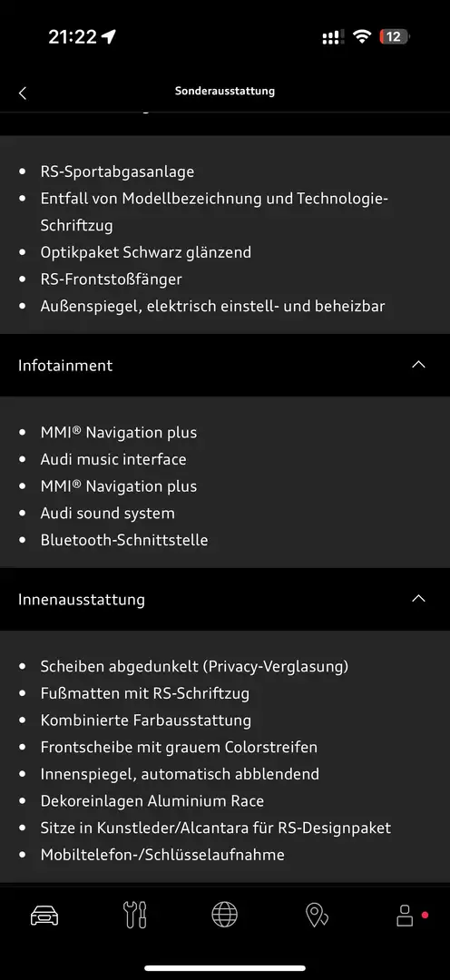Open the service tab with the tools icon
The width and height of the screenshot is (450, 980).
135,916
